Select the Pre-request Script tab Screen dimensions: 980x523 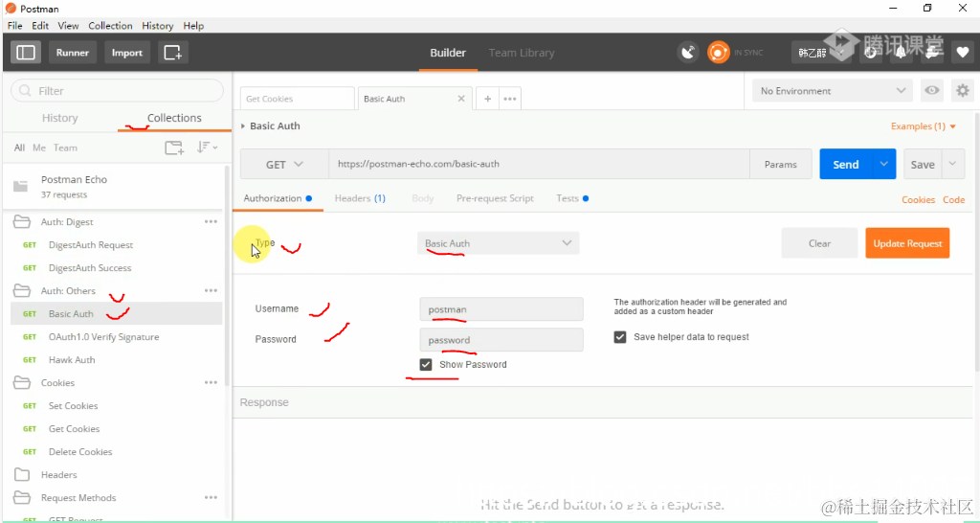(x=495, y=198)
